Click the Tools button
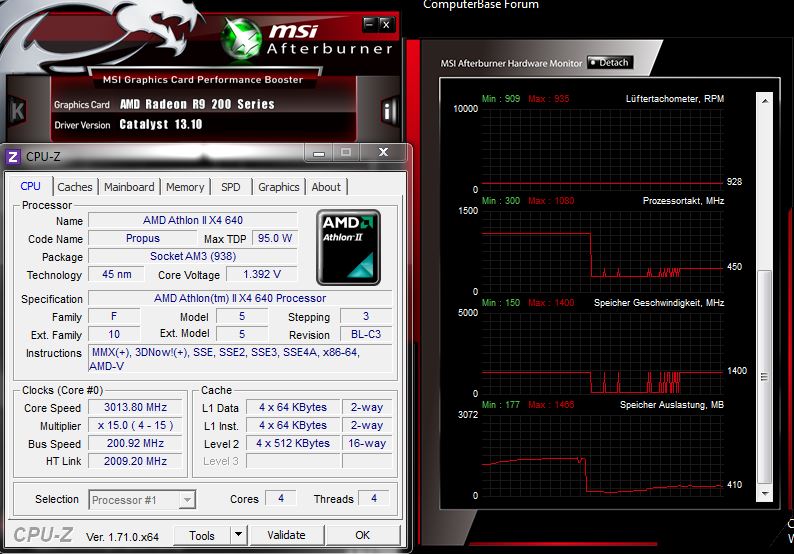This screenshot has width=794, height=554. tap(202, 535)
